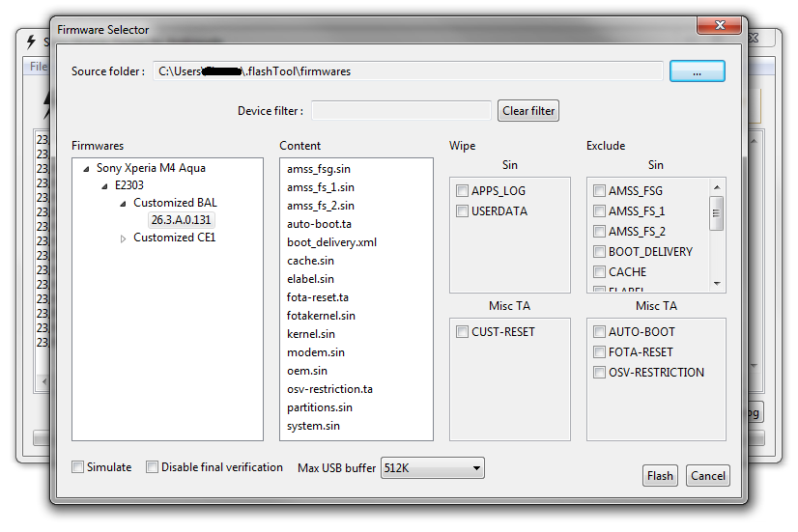Screen dimensions: 798x532
Task: Collapse the Sony Xperia M4 Aqua node
Action: click(87, 168)
